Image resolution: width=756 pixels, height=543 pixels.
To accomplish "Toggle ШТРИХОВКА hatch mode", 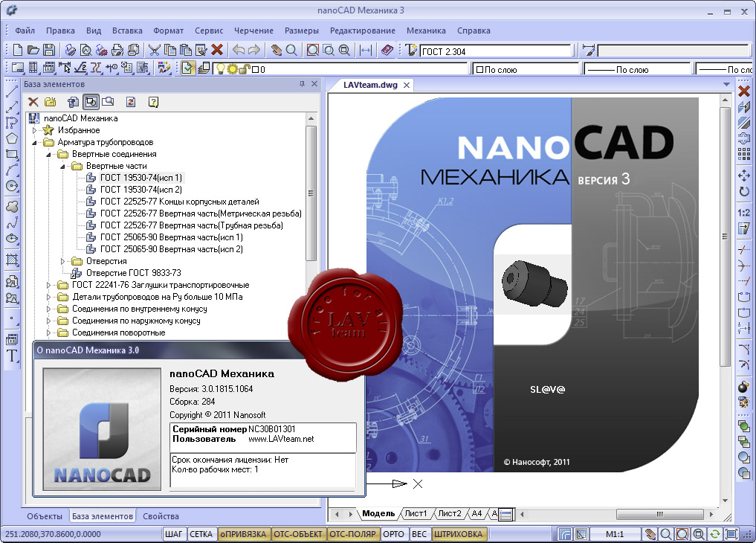I will tap(458, 534).
